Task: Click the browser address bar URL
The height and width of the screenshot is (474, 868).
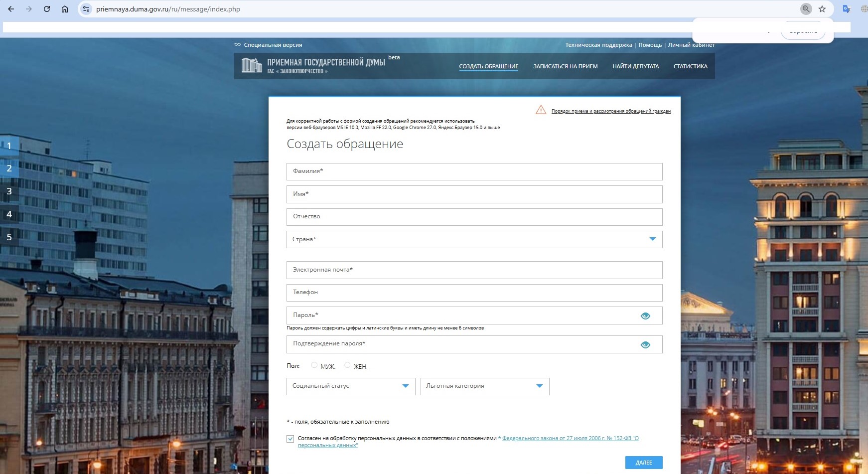Action: click(168, 9)
